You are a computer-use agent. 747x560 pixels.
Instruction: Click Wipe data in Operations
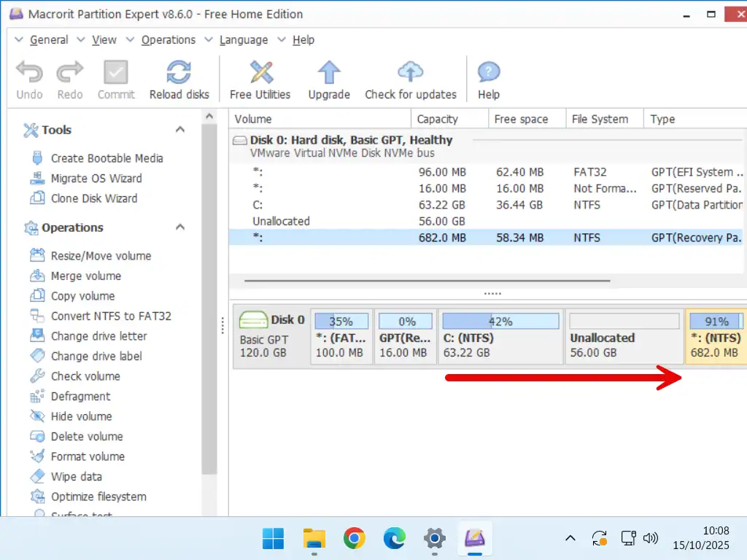click(76, 477)
